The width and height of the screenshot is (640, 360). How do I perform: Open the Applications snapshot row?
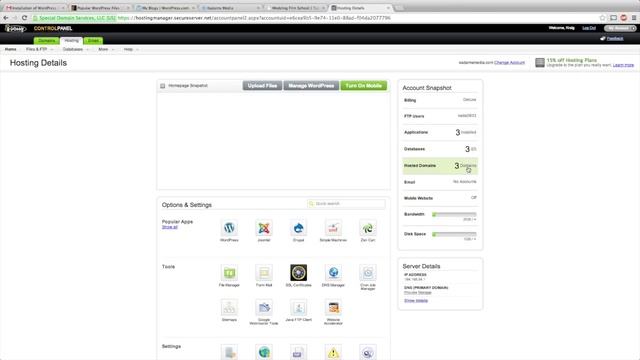440,132
